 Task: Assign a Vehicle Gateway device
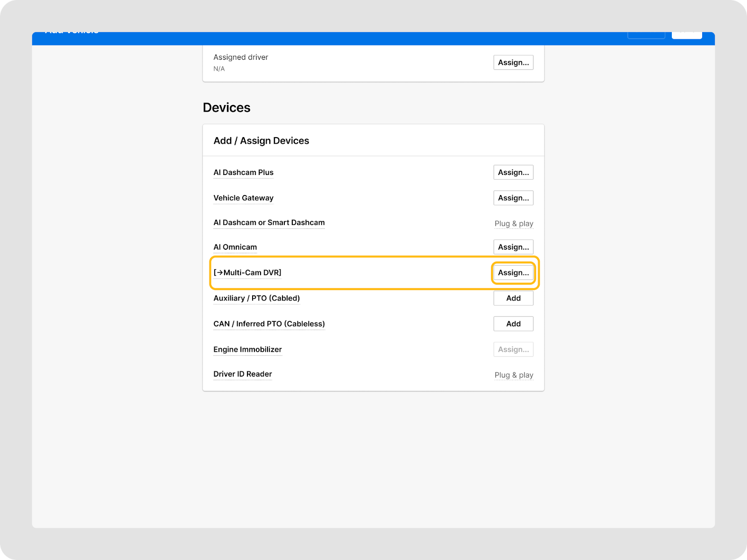point(513,198)
